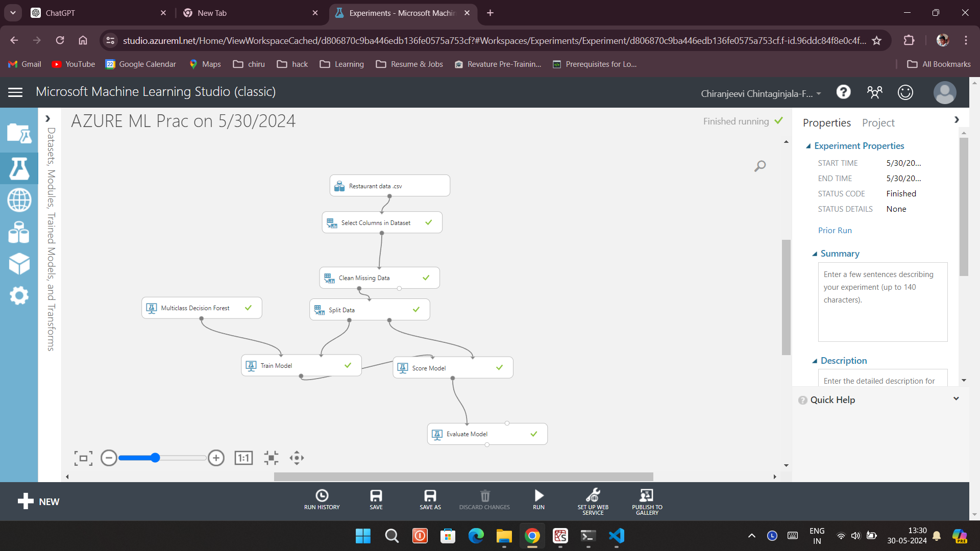Expand the Quick Help panel
Screen dimensions: 980x551
coord(956,399)
